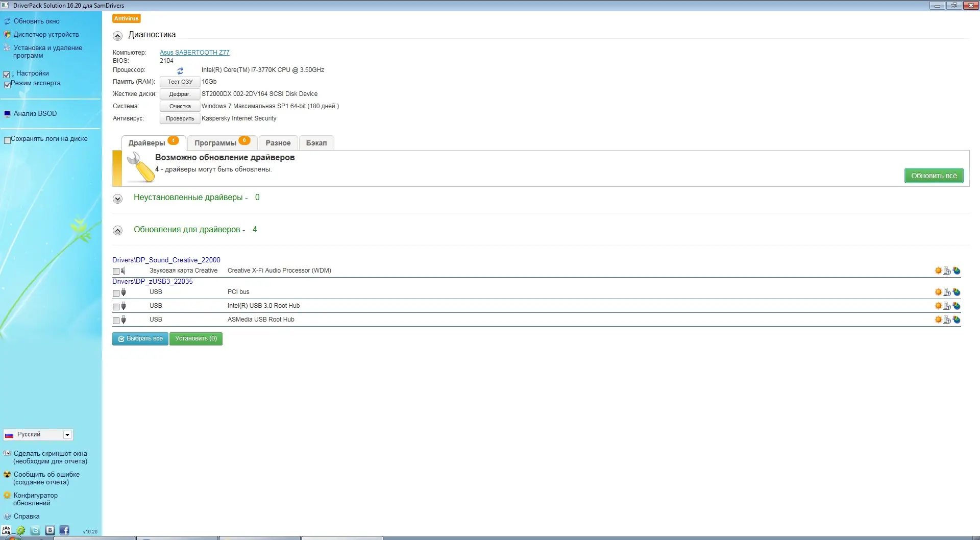Click the Обновить всё button

(934, 176)
